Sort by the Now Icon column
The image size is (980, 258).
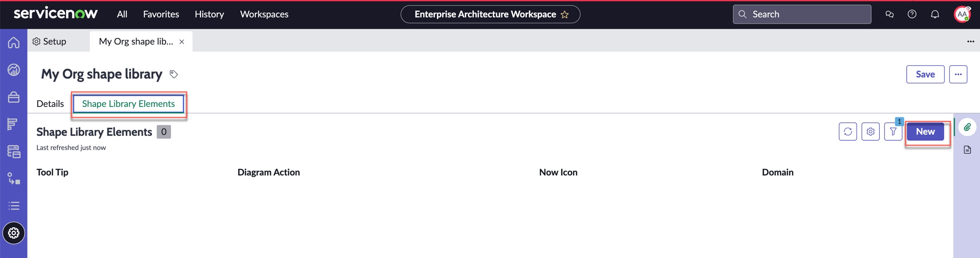(558, 172)
